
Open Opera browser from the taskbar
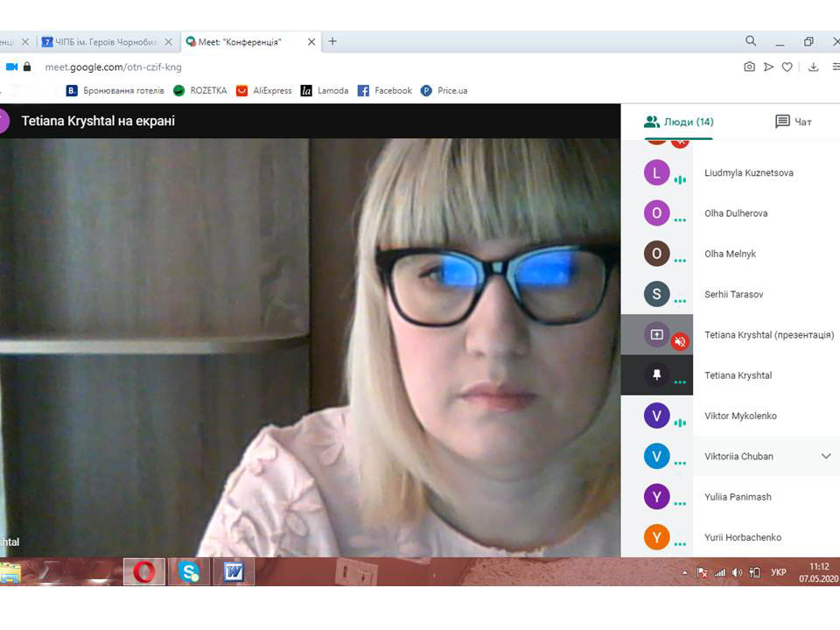click(x=144, y=571)
